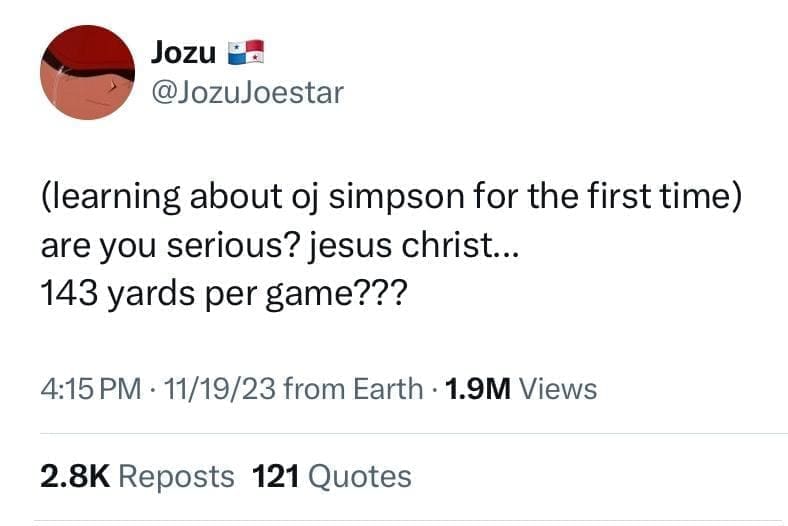
Task: Click the word Views
Action: pos(559,388)
